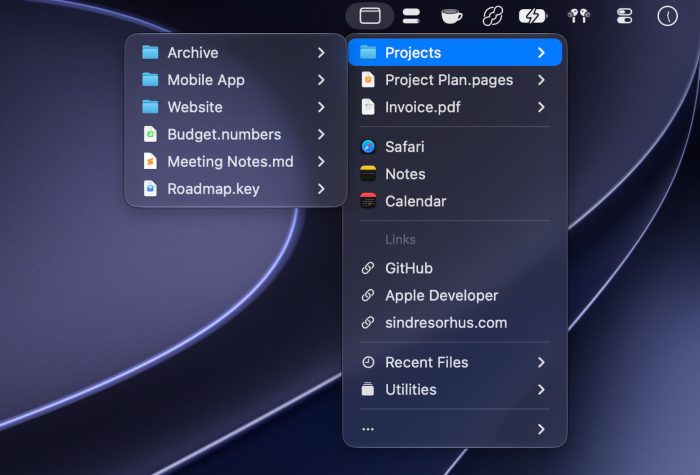
Task: Expand the ellipsis row's chevron
Action: pyautogui.click(x=541, y=429)
